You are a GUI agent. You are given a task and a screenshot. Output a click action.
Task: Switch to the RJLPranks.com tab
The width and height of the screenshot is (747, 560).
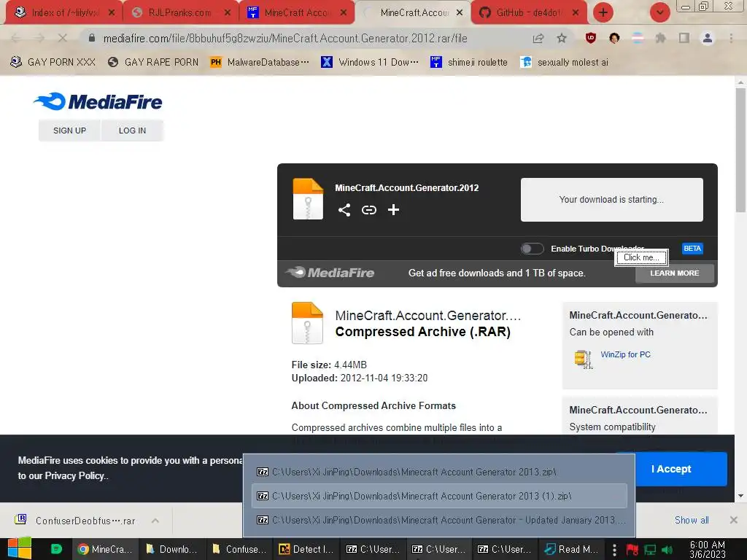tap(179, 13)
